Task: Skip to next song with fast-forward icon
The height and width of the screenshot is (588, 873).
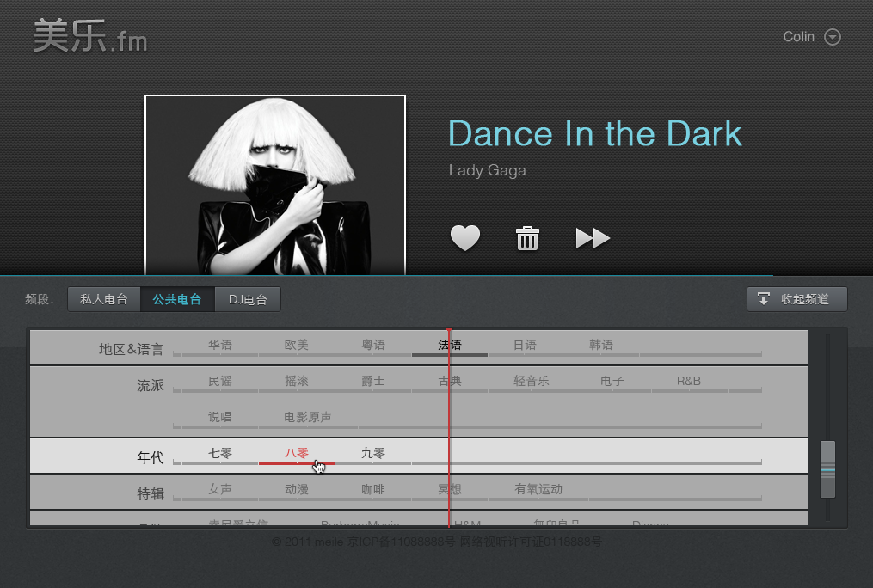Action: pos(593,238)
